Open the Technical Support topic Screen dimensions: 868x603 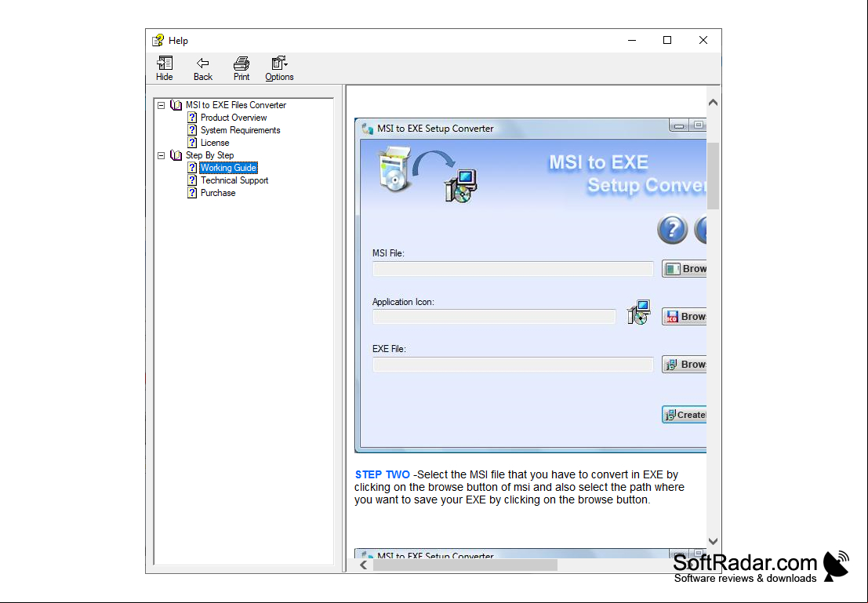(x=234, y=180)
